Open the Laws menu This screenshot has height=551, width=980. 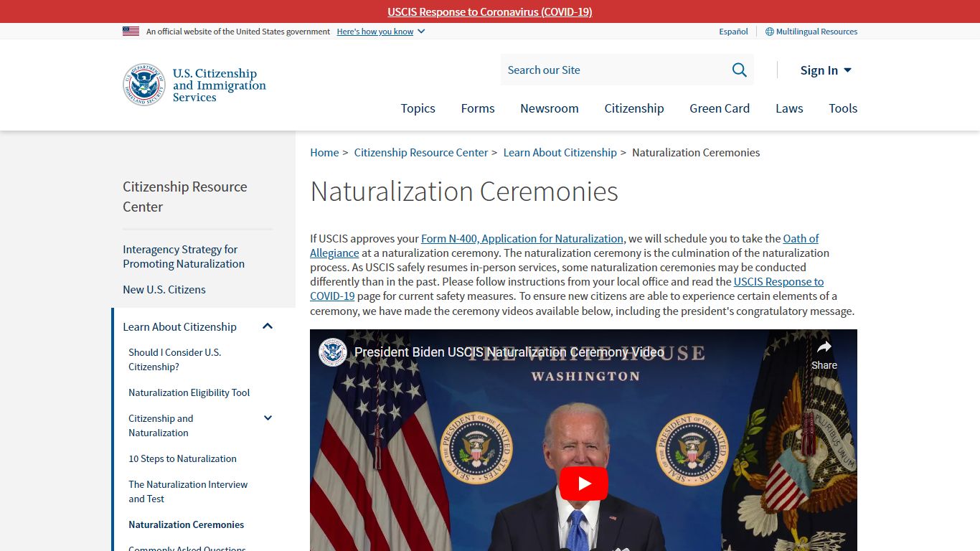pos(789,108)
